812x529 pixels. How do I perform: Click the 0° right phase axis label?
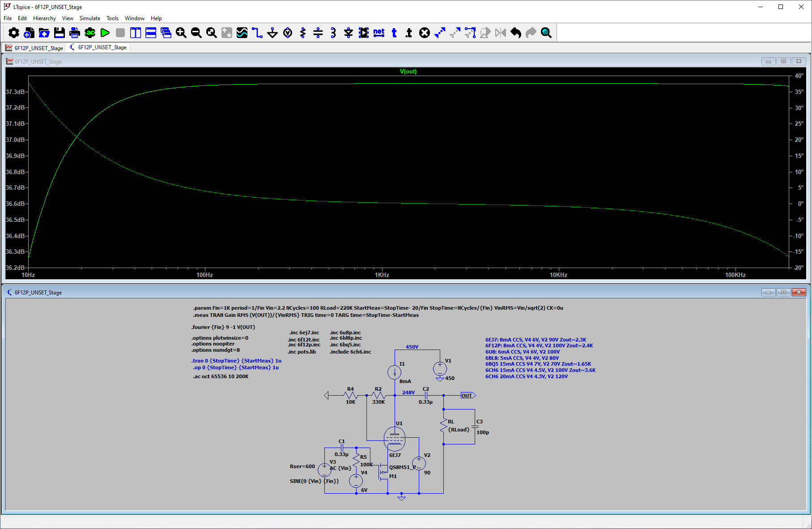point(800,204)
